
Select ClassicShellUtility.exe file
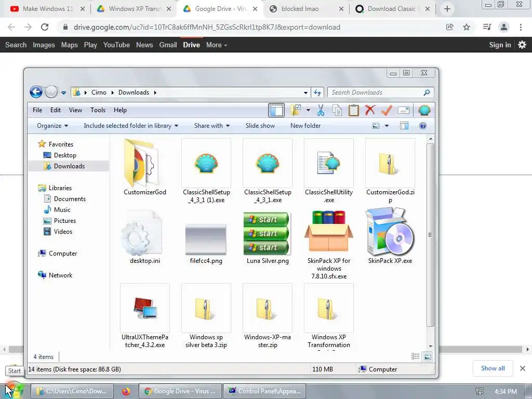click(329, 171)
